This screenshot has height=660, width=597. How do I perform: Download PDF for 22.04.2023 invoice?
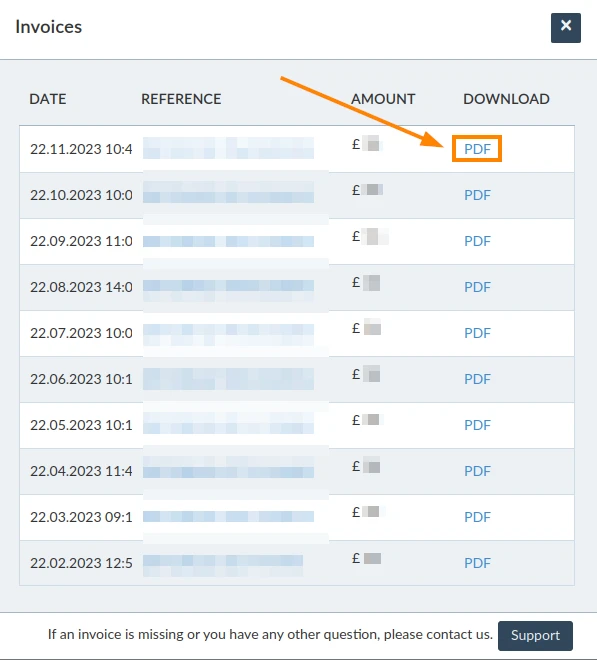[477, 471]
